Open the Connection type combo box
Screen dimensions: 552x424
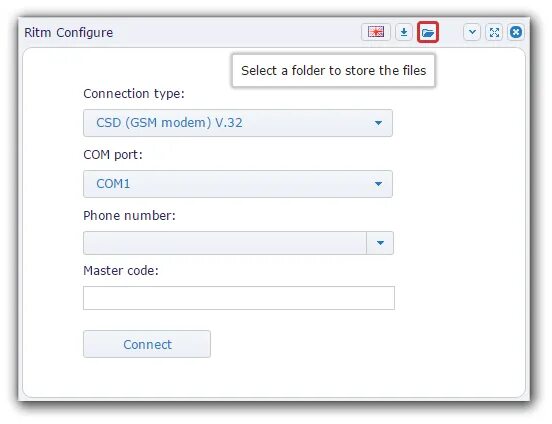(x=238, y=123)
